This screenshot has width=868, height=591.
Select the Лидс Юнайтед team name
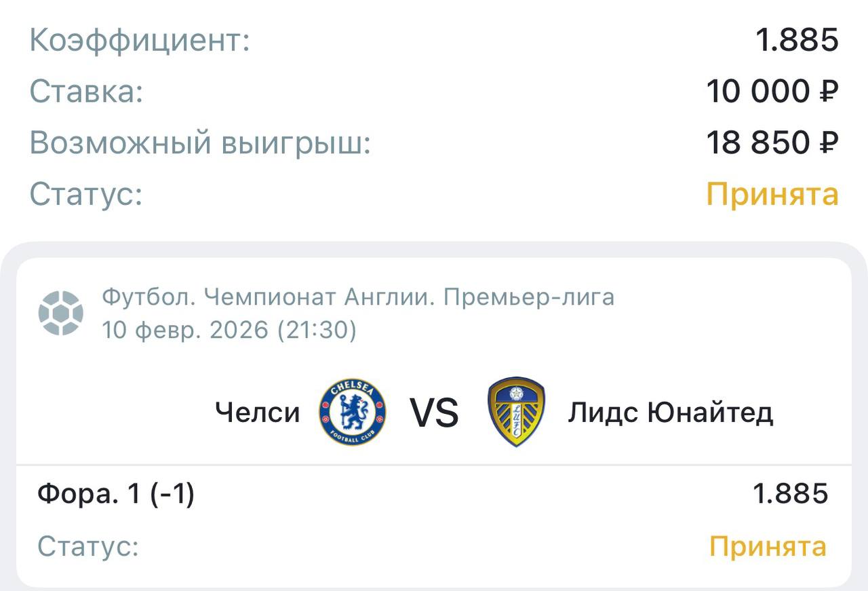coord(670,413)
